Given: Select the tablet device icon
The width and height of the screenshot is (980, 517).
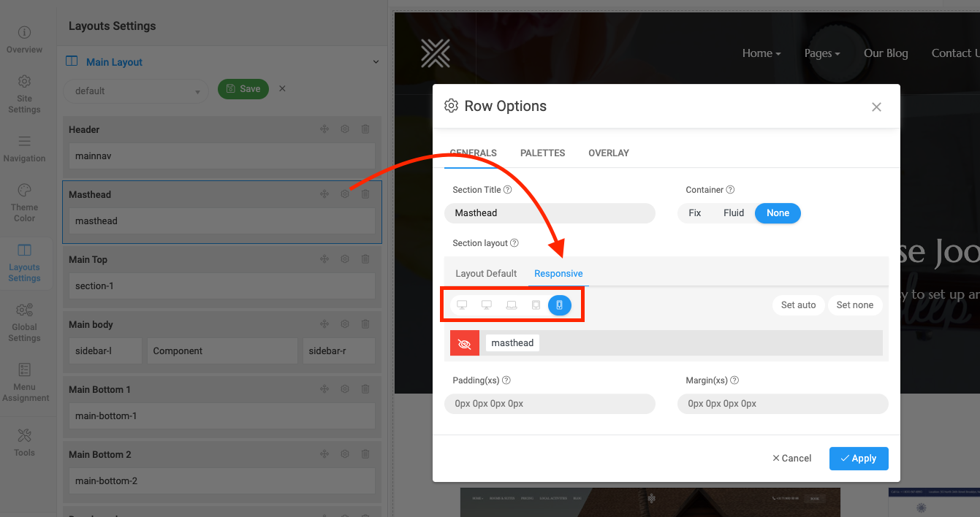Looking at the screenshot, I should tap(536, 305).
